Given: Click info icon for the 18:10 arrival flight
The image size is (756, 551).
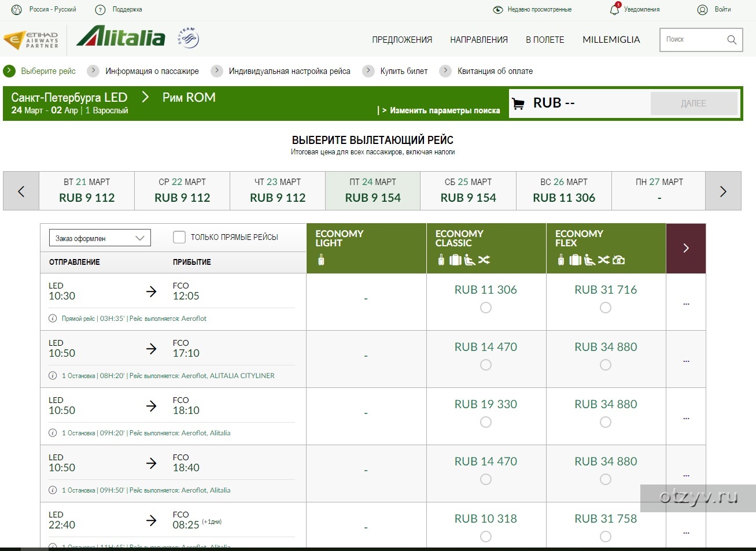Looking at the screenshot, I should [x=53, y=433].
